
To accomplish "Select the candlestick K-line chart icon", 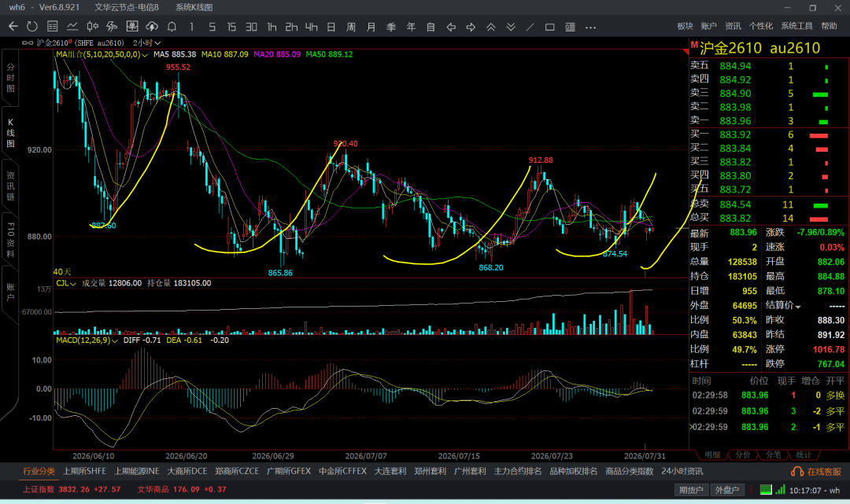I will pos(92,27).
